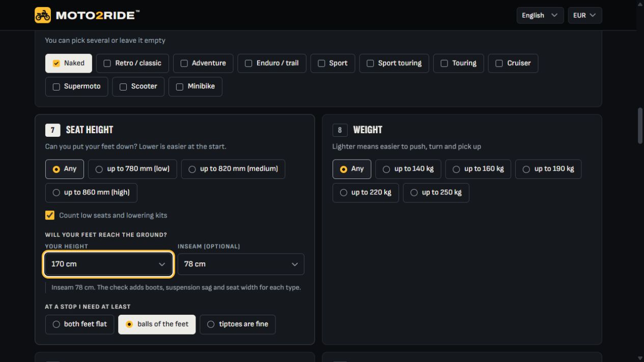The height and width of the screenshot is (362, 644).
Task: Choose up to 820 mm (medium) seat
Action: tap(233, 169)
